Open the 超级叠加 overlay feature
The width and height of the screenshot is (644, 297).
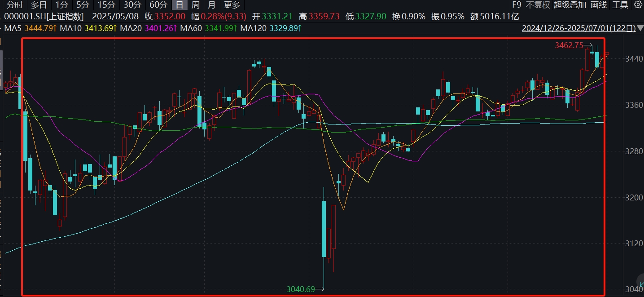pyautogui.click(x=570, y=5)
